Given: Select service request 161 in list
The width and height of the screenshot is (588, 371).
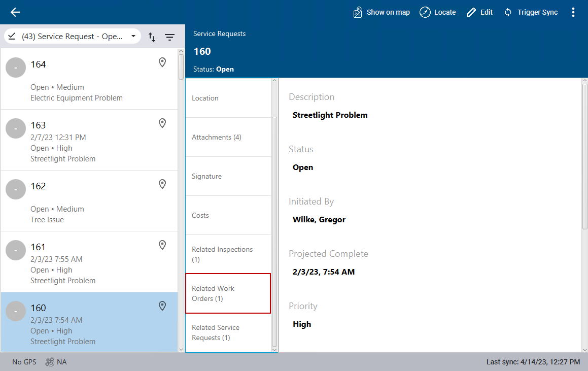Looking at the screenshot, I should (89, 262).
